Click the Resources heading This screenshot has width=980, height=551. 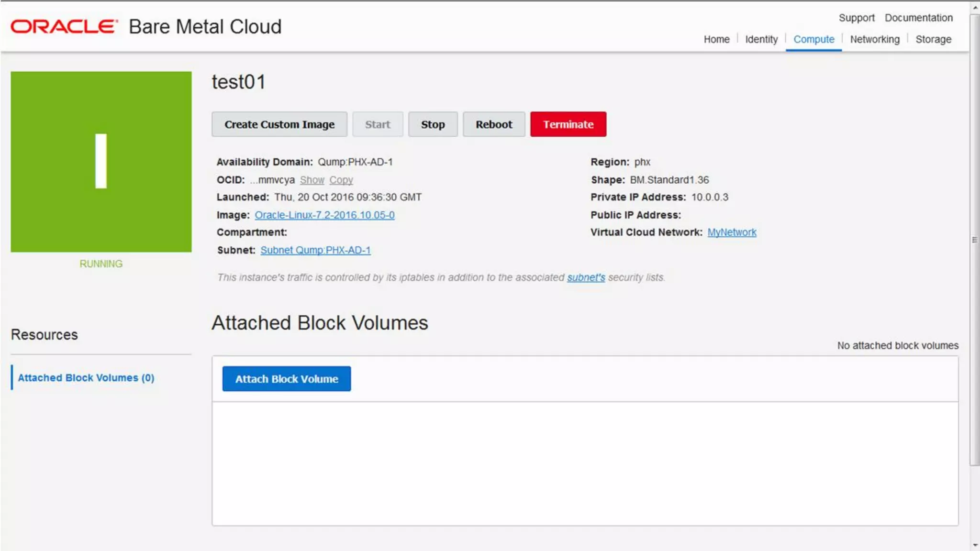tap(44, 334)
